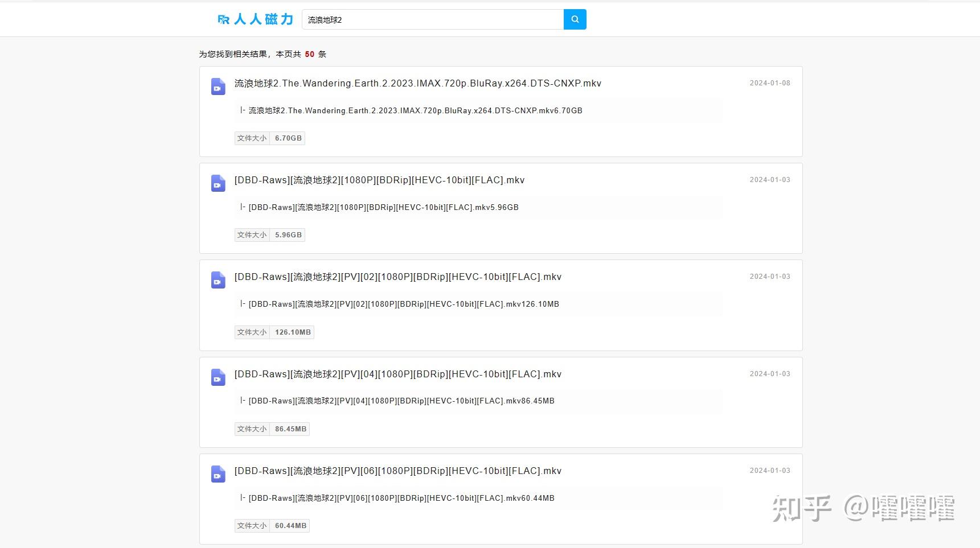Click the 126.10MB file size badge
Image resolution: width=980 pixels, height=548 pixels.
[274, 332]
